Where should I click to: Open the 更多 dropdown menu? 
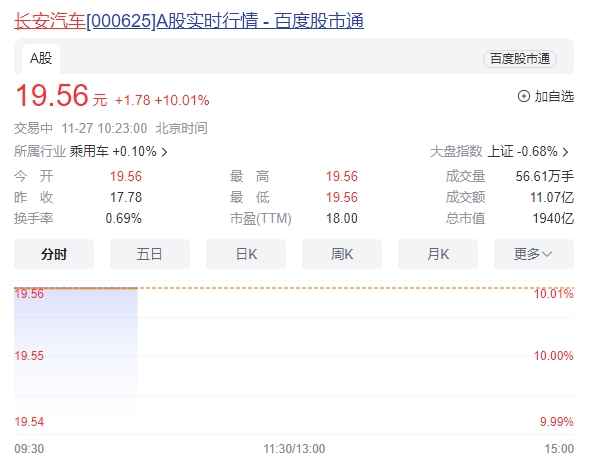(x=534, y=254)
